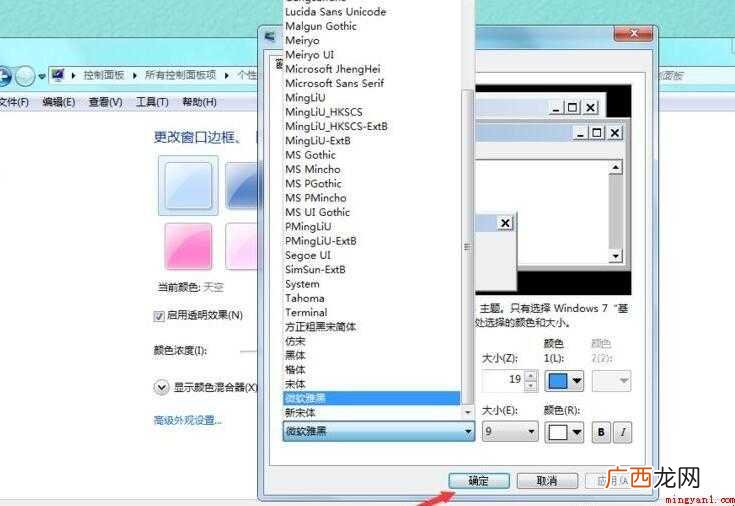Select PMingLiU-ExtB font
Image resolution: width=735 pixels, height=506 pixels.
321,241
